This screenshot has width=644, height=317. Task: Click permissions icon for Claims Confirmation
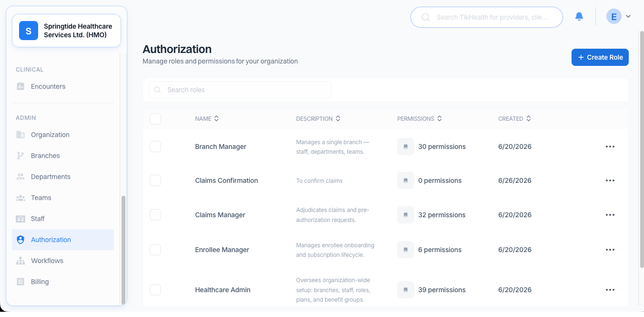tap(406, 180)
